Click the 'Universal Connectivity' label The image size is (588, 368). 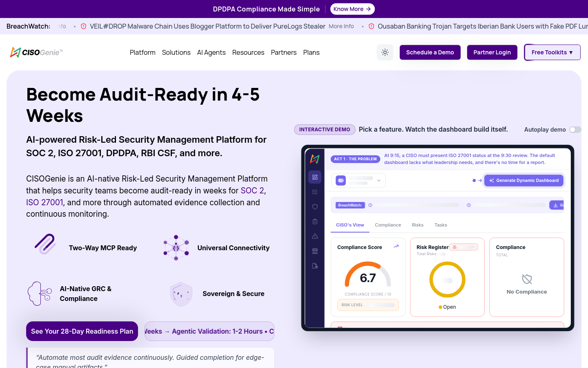click(234, 248)
